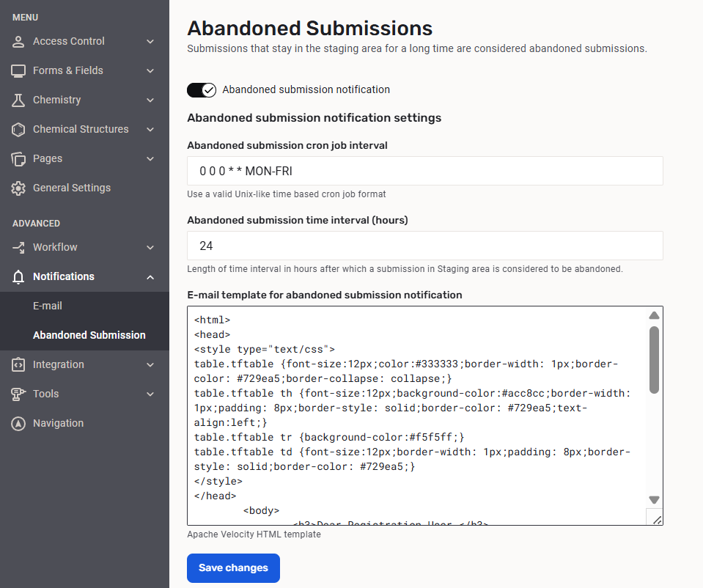
Task: Click the Workflow arrows icon
Action: click(x=18, y=248)
